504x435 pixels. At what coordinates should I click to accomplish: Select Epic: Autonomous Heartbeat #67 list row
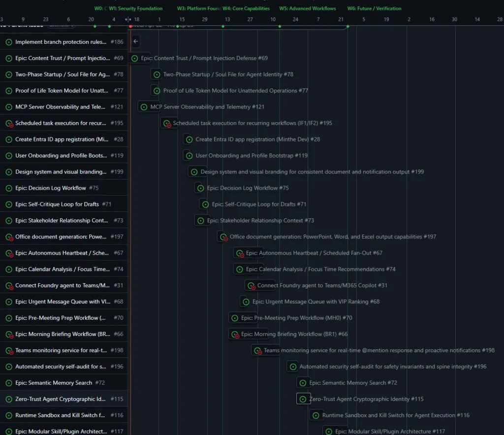[x=64, y=253]
